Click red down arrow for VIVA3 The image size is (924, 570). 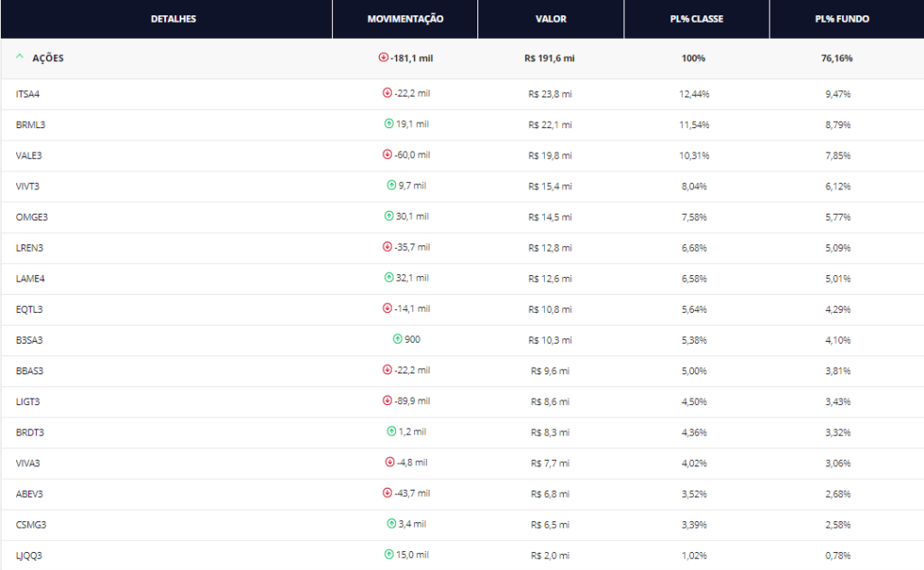(390, 463)
